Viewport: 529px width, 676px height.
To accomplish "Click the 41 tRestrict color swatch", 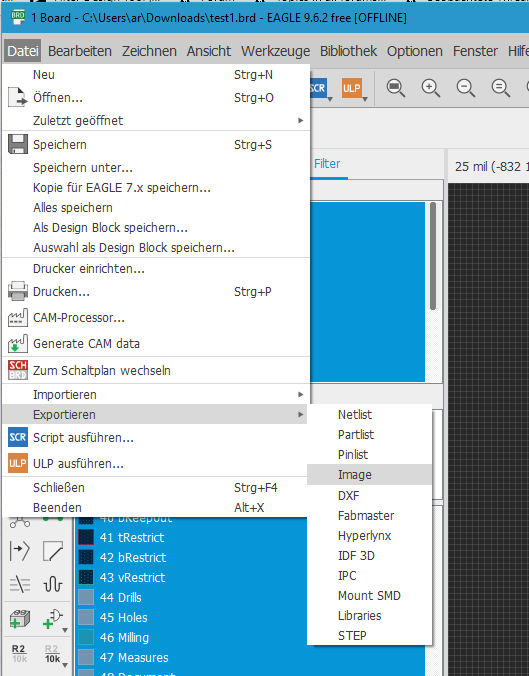I will coord(86,537).
